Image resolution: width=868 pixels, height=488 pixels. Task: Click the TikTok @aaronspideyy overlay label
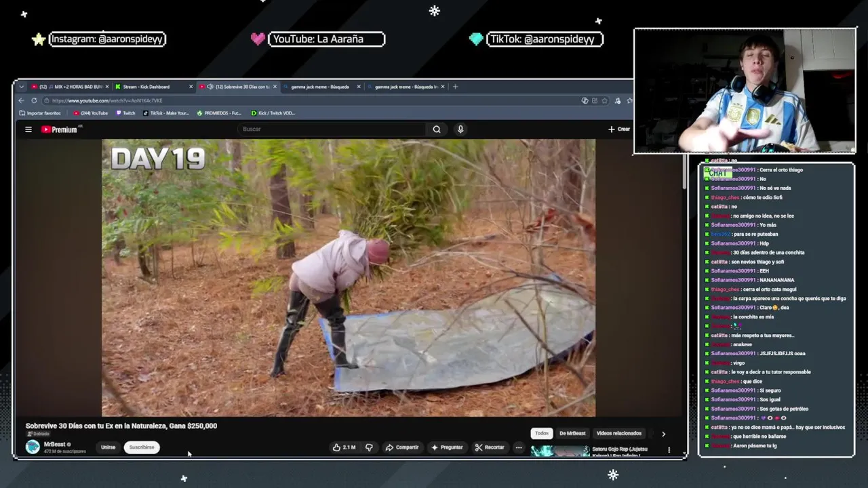545,39
